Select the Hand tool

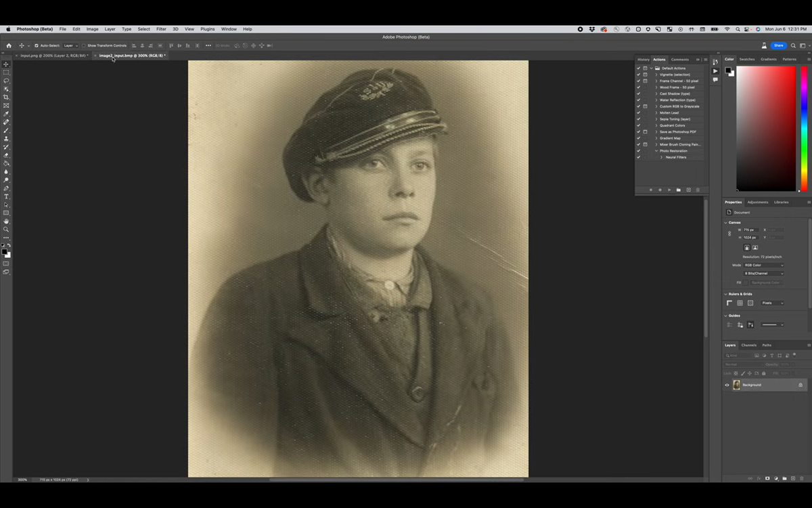6,221
